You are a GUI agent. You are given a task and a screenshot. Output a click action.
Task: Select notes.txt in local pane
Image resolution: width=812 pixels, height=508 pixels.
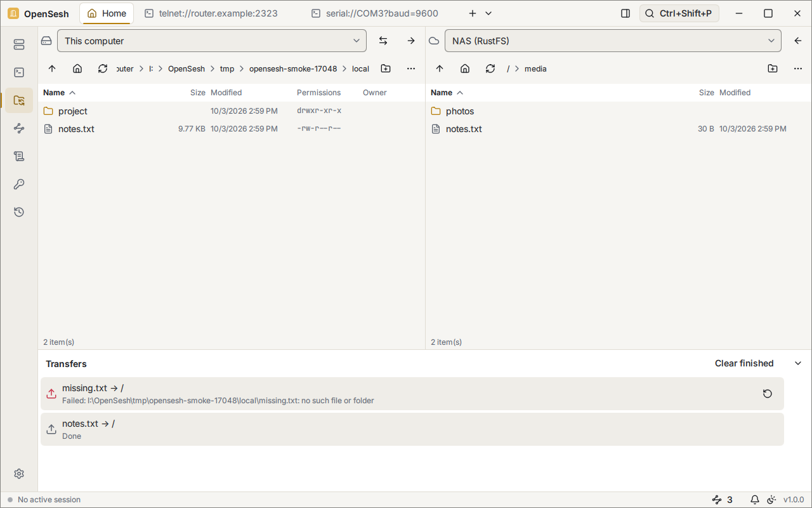click(x=232, y=129)
